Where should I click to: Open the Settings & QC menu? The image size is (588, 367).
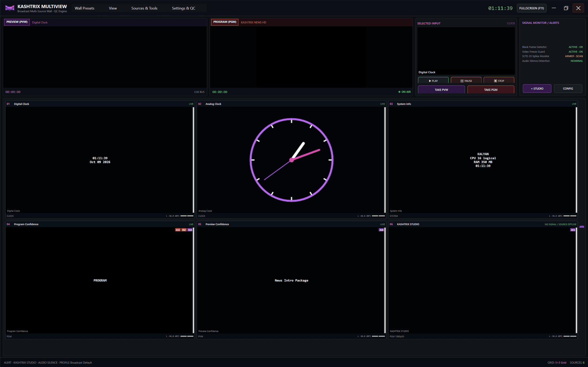click(183, 8)
